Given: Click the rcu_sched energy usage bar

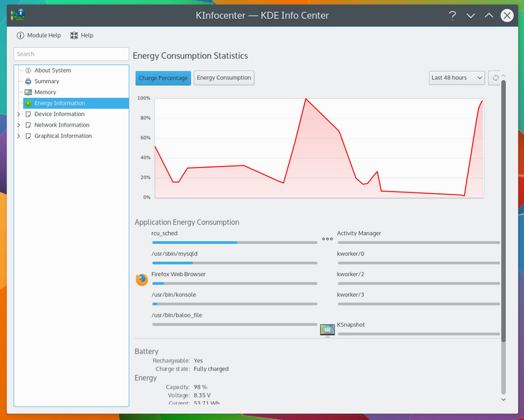Looking at the screenshot, I should (x=234, y=243).
